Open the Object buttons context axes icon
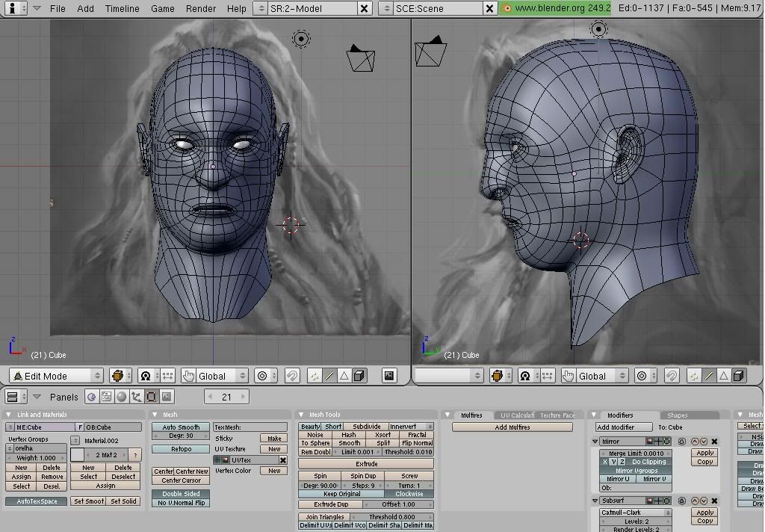This screenshot has width=765, height=532. (137, 397)
